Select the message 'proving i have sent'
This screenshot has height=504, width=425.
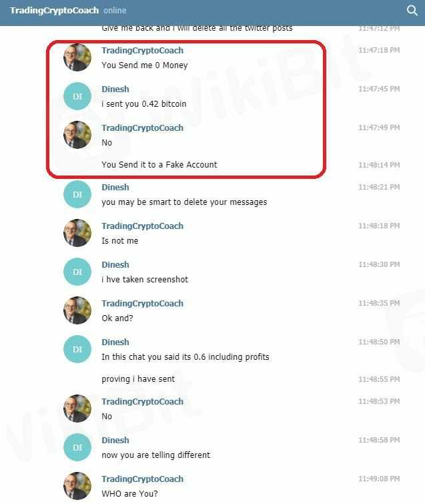[x=138, y=379]
